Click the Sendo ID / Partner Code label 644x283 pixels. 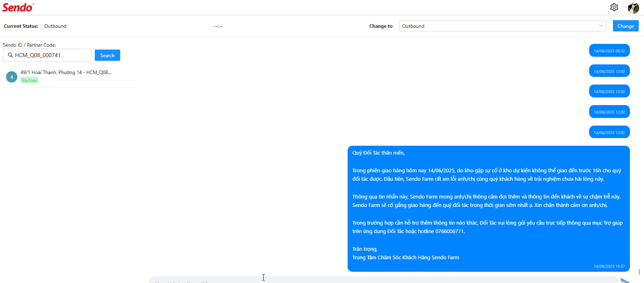(x=29, y=45)
